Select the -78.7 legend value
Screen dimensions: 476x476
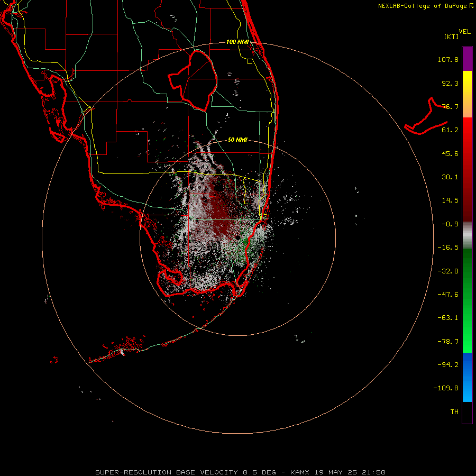coord(448,342)
